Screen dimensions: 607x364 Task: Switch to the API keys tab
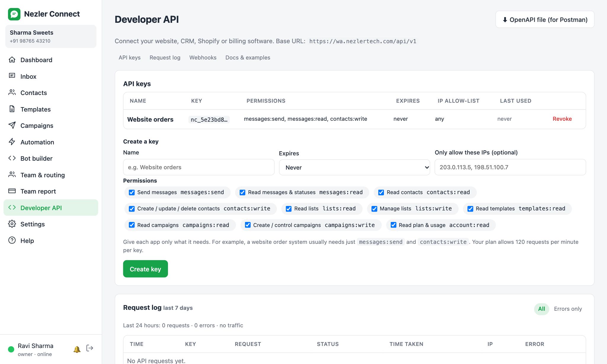tap(129, 57)
